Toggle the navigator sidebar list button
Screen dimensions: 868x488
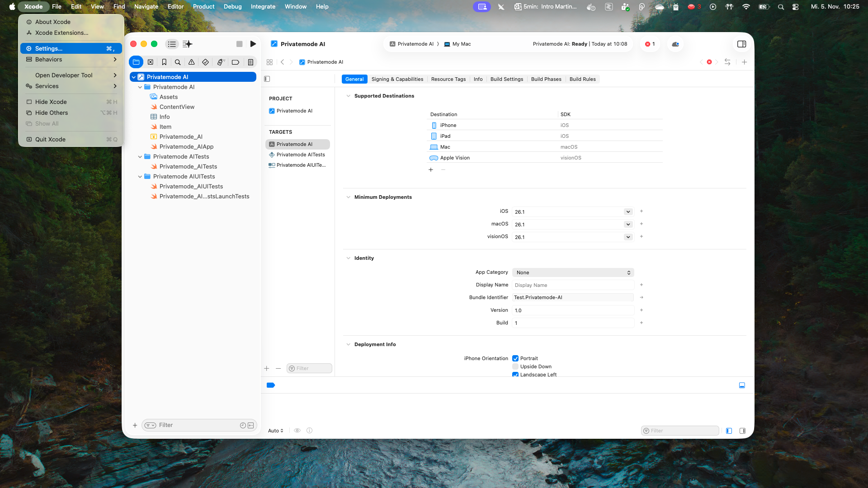coord(172,44)
